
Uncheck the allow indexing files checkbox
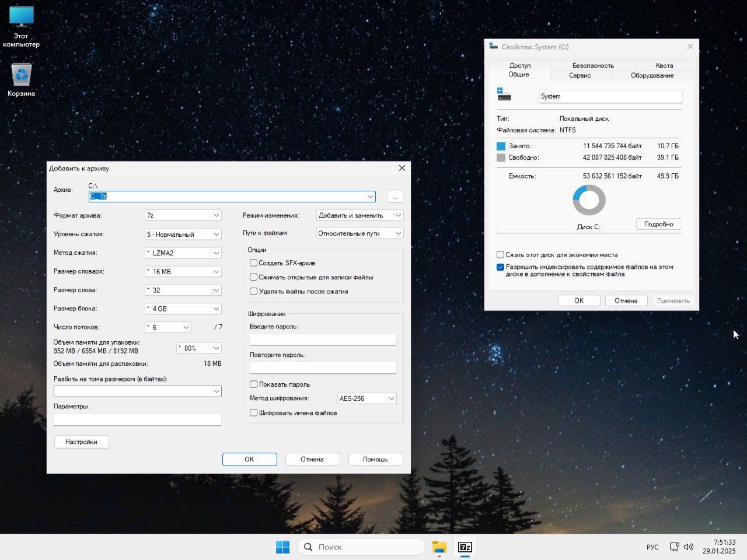pyautogui.click(x=500, y=267)
